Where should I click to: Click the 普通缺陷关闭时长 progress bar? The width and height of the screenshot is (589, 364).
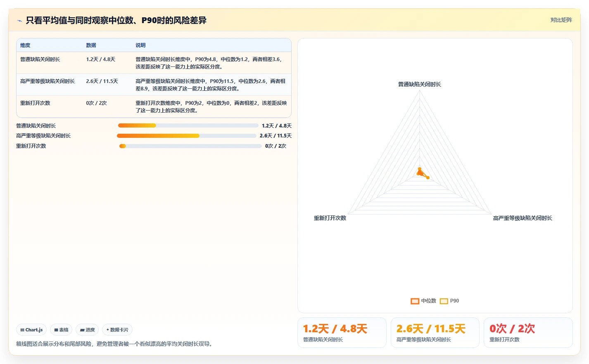click(188, 125)
